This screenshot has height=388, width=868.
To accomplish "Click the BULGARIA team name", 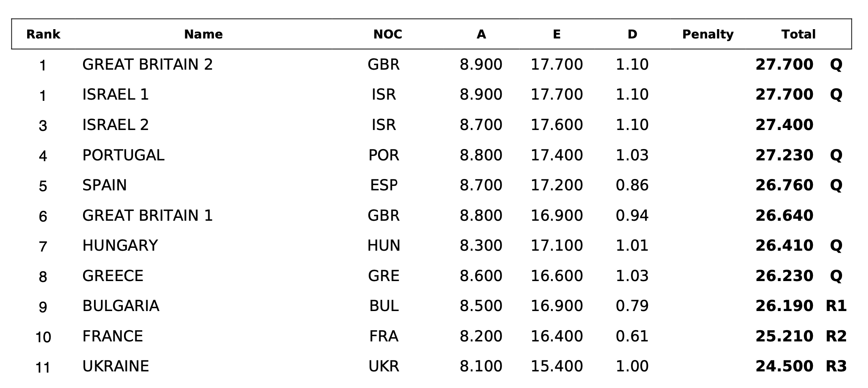I will tap(121, 306).
